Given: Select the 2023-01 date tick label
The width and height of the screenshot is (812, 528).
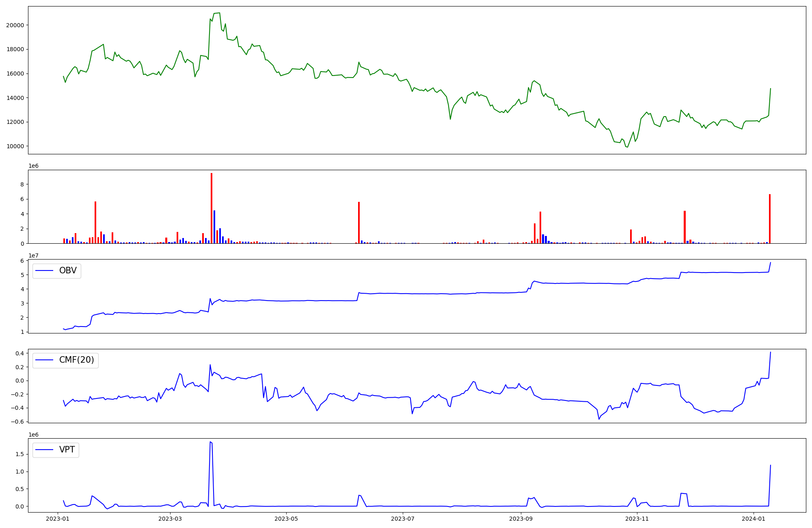Looking at the screenshot, I should (58, 519).
